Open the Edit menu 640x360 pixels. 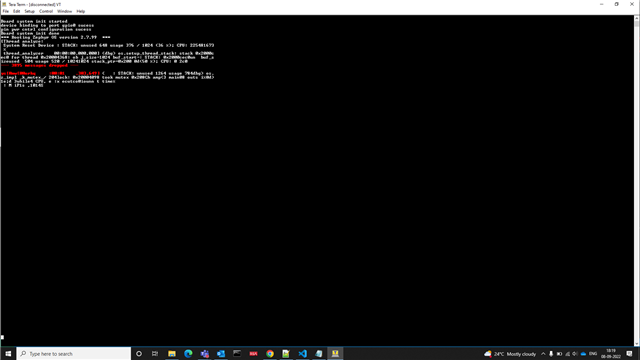[16, 11]
